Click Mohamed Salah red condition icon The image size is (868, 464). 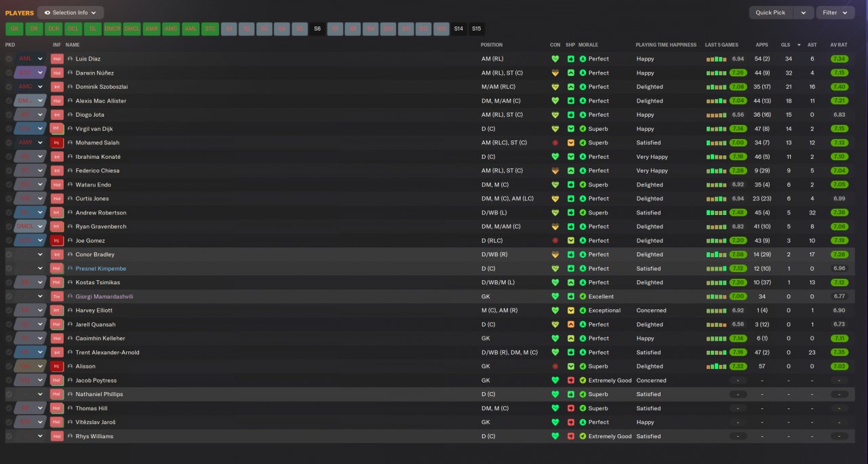(555, 142)
